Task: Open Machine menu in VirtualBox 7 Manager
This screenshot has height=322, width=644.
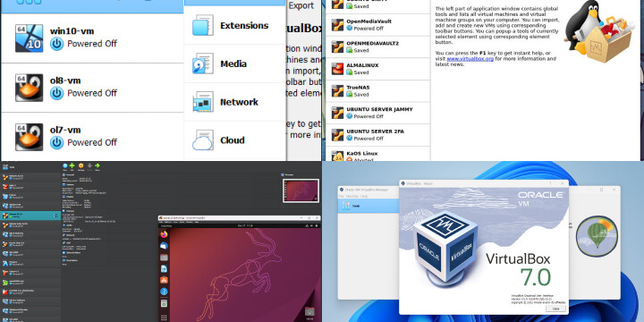Action: (352, 196)
